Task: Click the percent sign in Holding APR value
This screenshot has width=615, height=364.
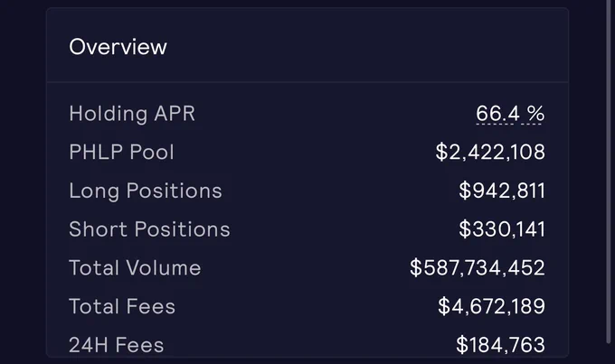Action: pos(535,114)
